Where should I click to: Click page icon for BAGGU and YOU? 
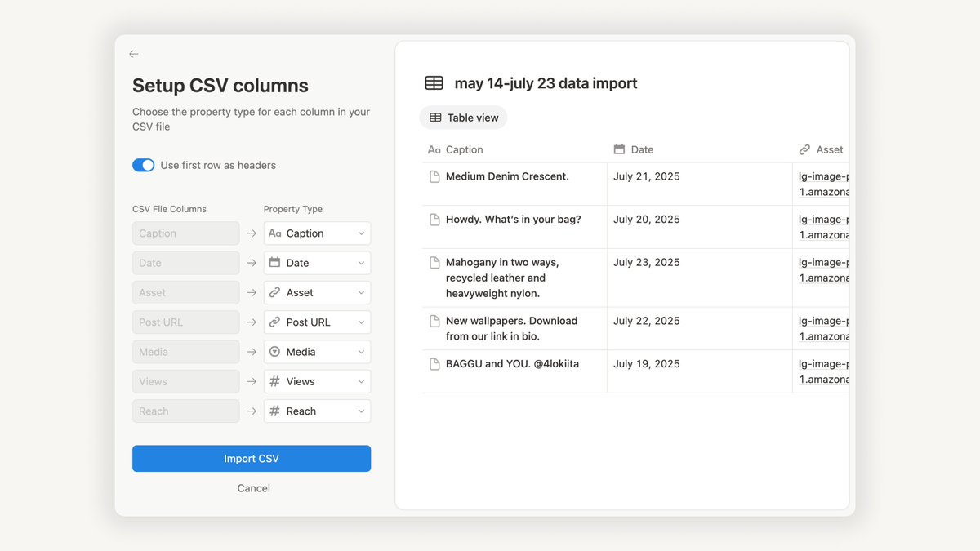[x=435, y=364]
